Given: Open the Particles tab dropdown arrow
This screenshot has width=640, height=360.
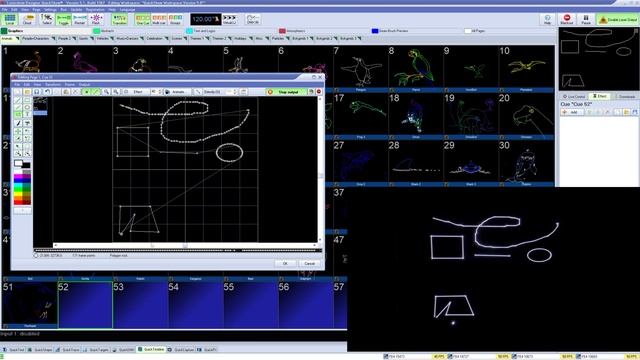Looking at the screenshot, I should tap(288, 38).
